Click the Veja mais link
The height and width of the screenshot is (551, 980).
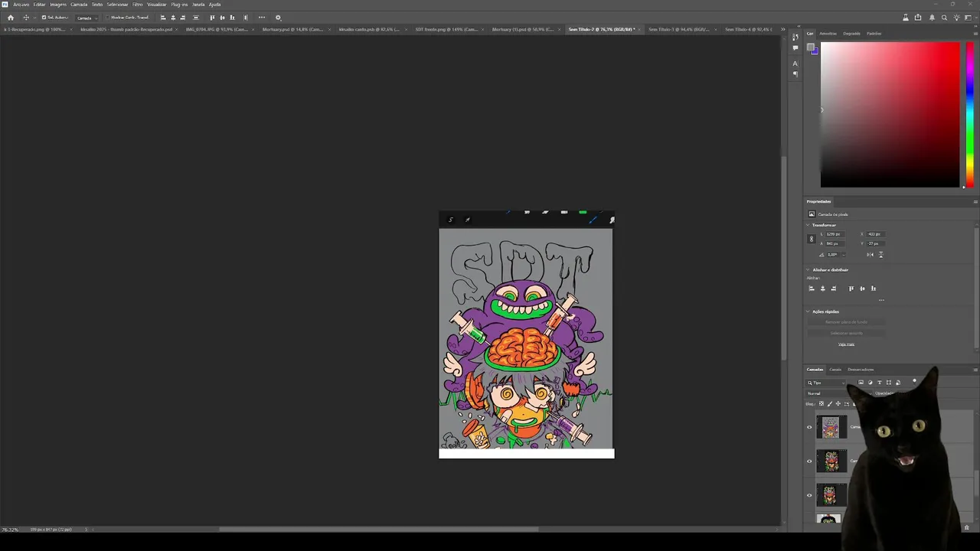coord(846,344)
